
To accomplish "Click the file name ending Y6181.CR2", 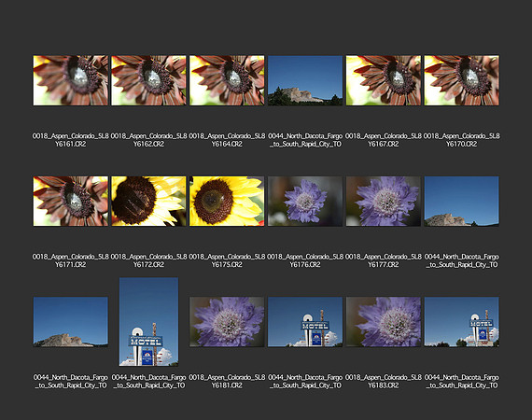I will click(227, 382).
